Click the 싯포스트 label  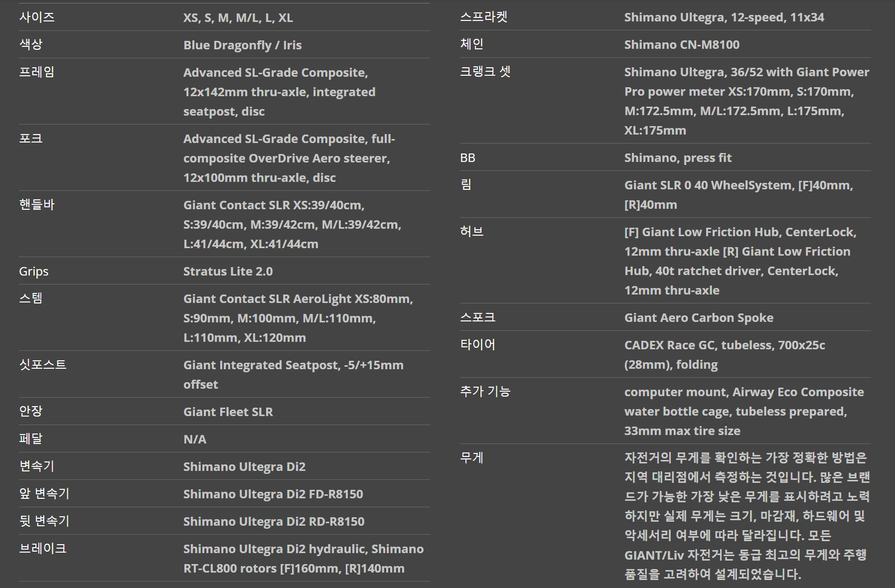pos(43,365)
